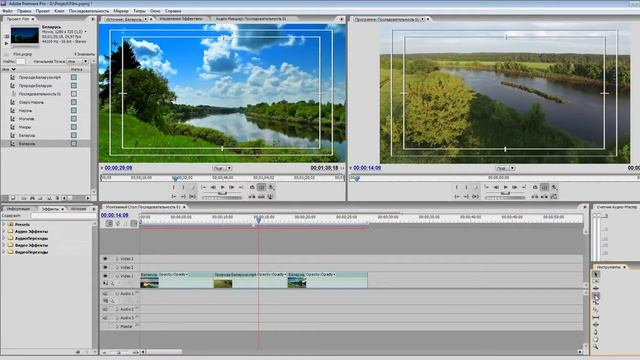
Task: Expand АудиоПереходы folder
Action: click(4, 238)
